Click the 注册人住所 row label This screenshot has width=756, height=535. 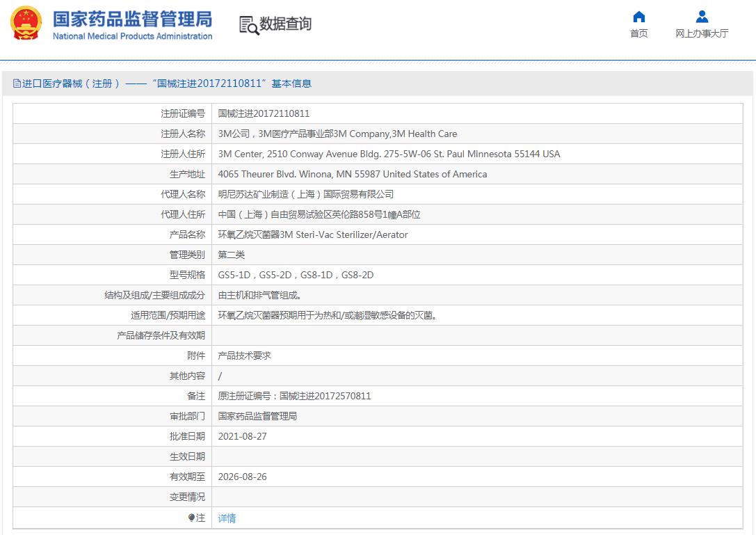tap(183, 154)
